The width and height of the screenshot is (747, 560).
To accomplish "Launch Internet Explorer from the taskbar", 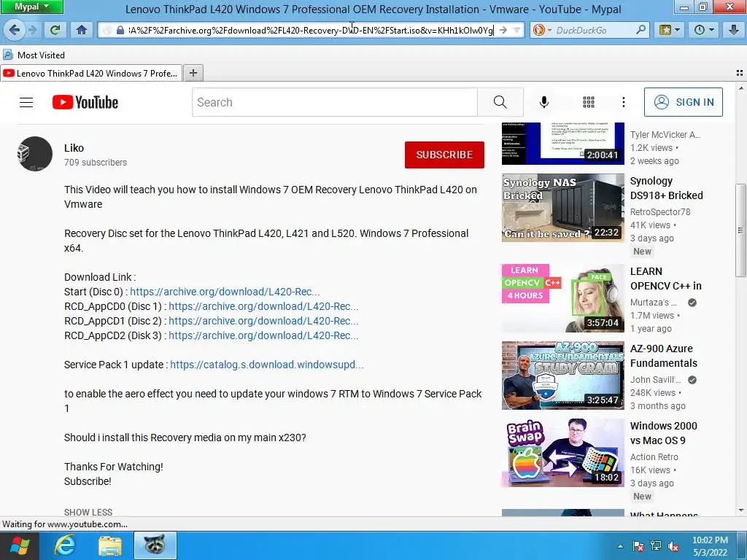I will (65, 545).
